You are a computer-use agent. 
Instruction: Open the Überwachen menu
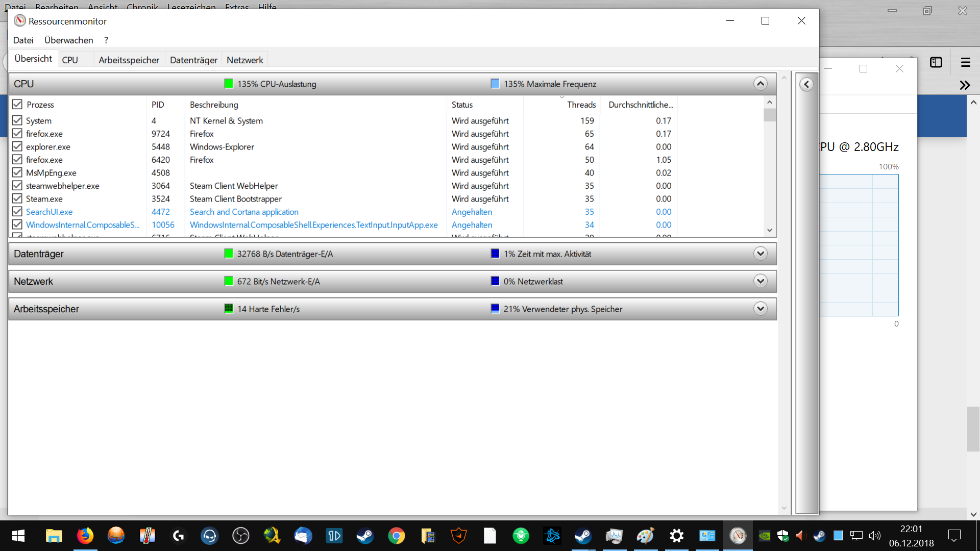68,40
